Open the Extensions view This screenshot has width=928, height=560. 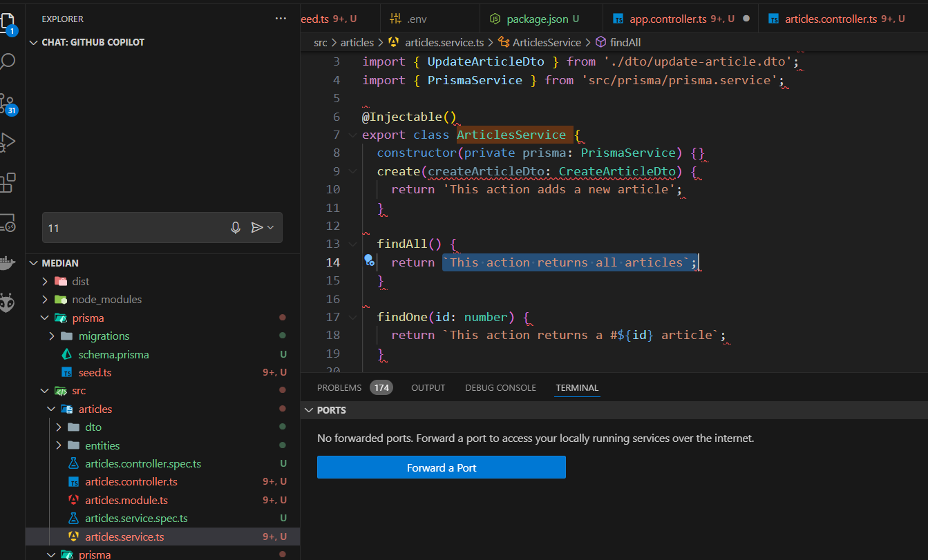[x=7, y=182]
